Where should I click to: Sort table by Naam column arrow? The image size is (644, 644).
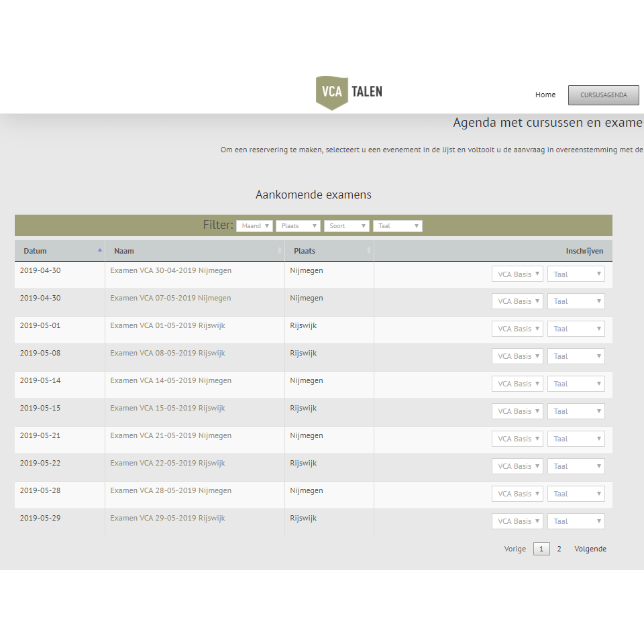click(x=280, y=250)
